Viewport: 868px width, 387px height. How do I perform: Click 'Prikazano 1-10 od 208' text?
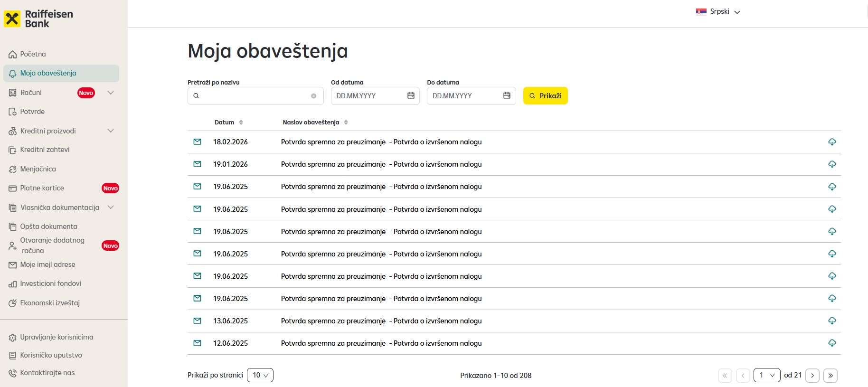[x=496, y=376]
